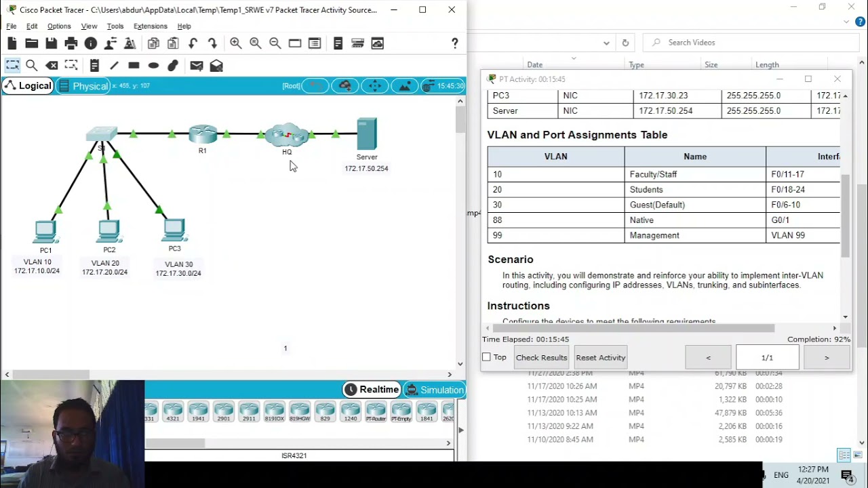Click the PT Activity vertical scrollbar thumb
868x488 pixels.
(x=845, y=216)
